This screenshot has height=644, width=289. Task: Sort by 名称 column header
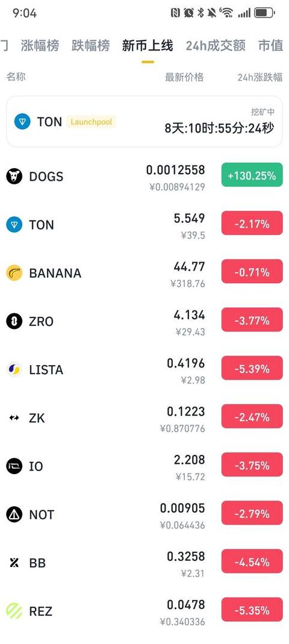(x=16, y=77)
